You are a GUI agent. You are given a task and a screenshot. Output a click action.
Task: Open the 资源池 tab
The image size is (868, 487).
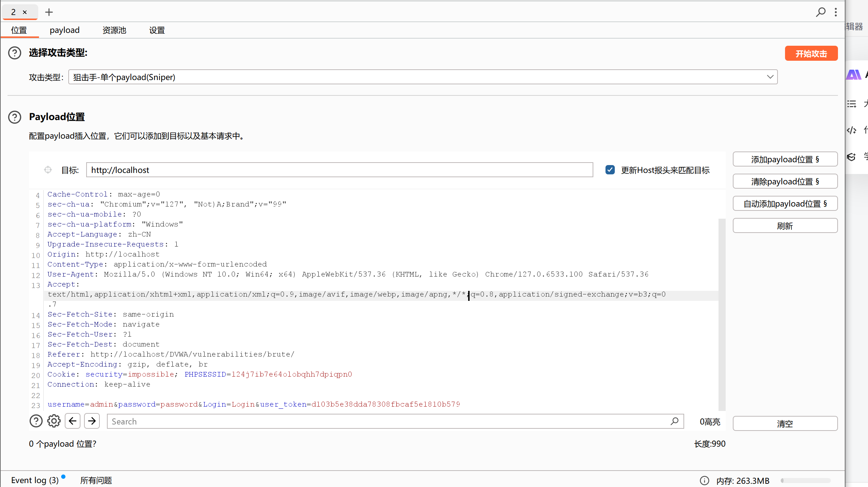tap(114, 30)
